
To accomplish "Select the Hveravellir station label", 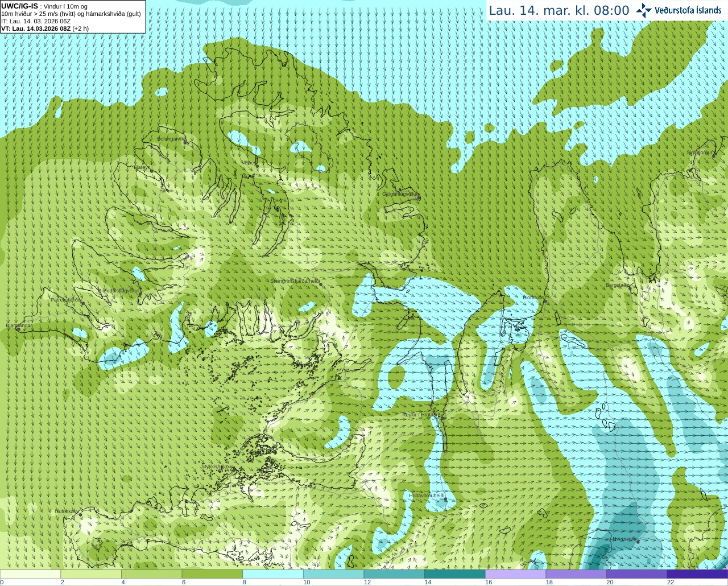I will 625,539.
